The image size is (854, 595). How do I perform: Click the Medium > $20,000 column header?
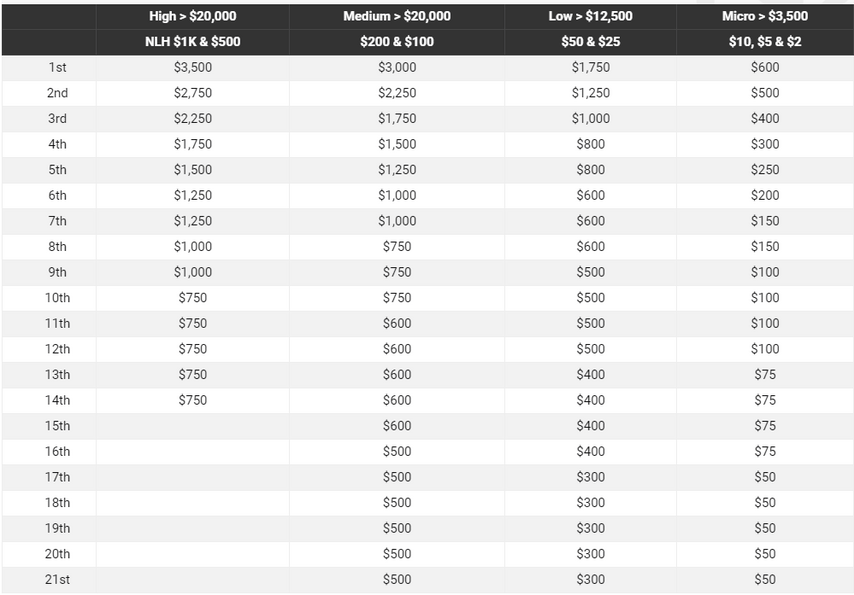(397, 16)
